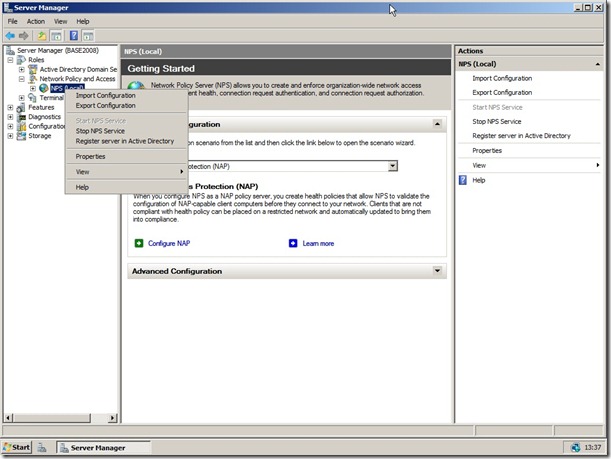Open the Action menu
Screen dimensions: 611x459
pos(36,21)
